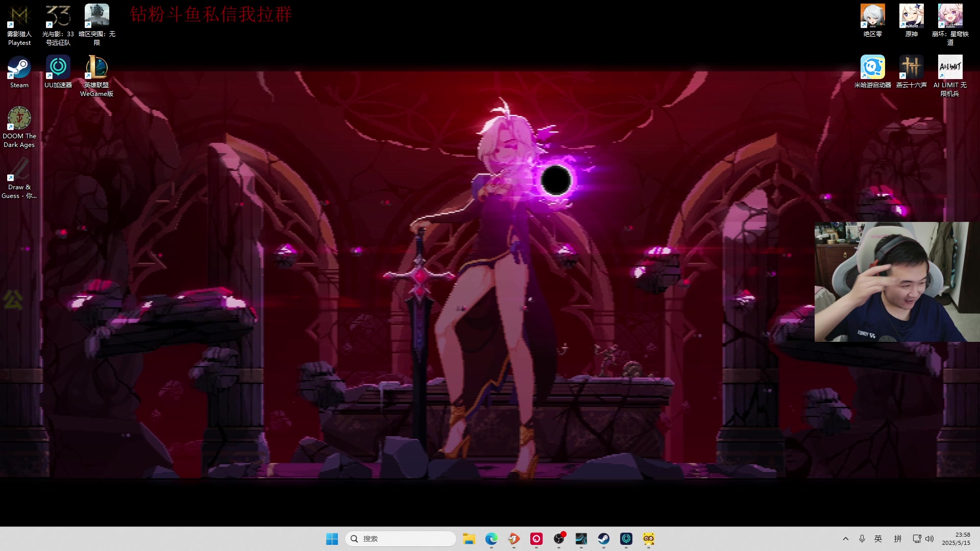The width and height of the screenshot is (980, 551).
Task: Select the 暗区突围：无限 desktop icon
Action: tap(97, 26)
